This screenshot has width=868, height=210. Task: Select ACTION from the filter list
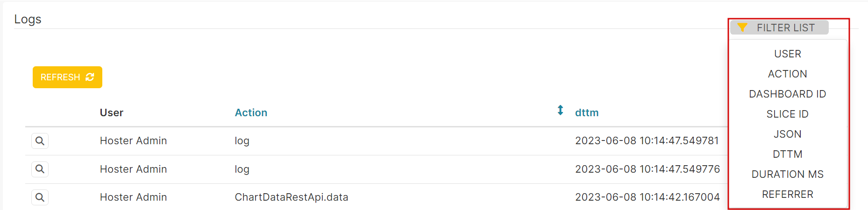tap(788, 74)
